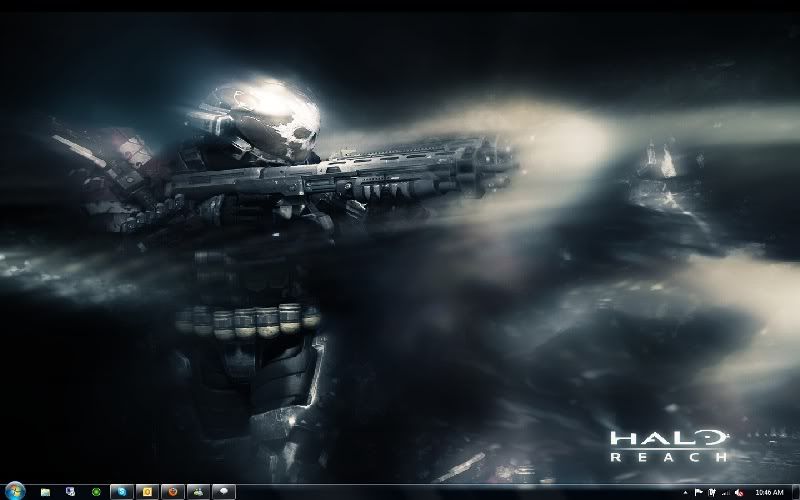This screenshot has width=800, height=500.
Task: Open the Windows Start menu
Action: point(15,492)
